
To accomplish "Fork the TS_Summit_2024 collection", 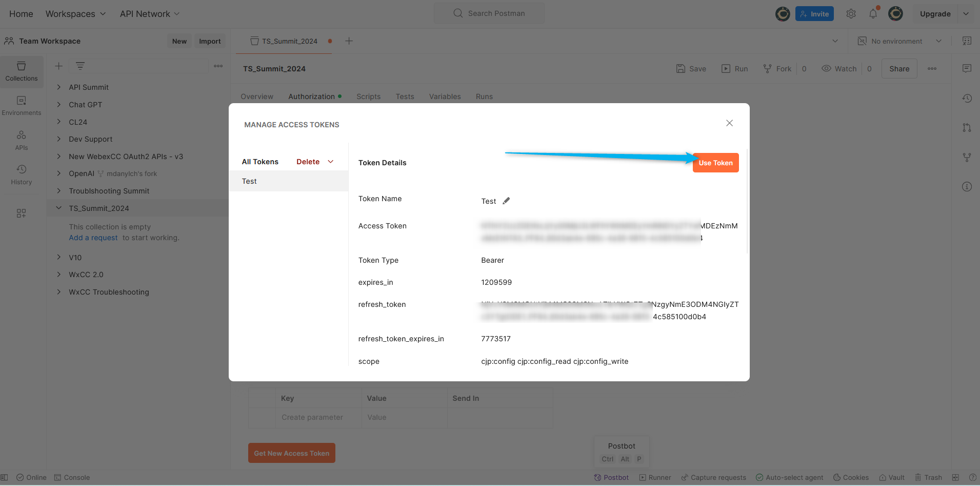I will [x=777, y=68].
